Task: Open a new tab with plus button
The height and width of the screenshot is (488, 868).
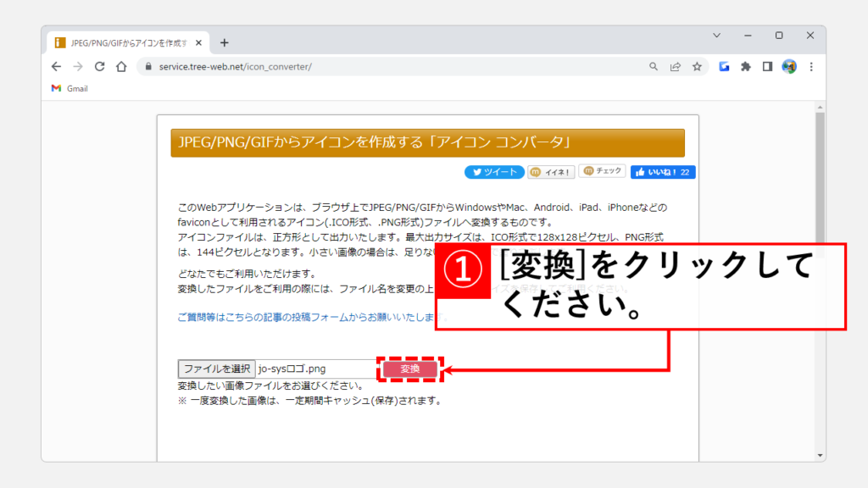Action: pyautogui.click(x=225, y=42)
